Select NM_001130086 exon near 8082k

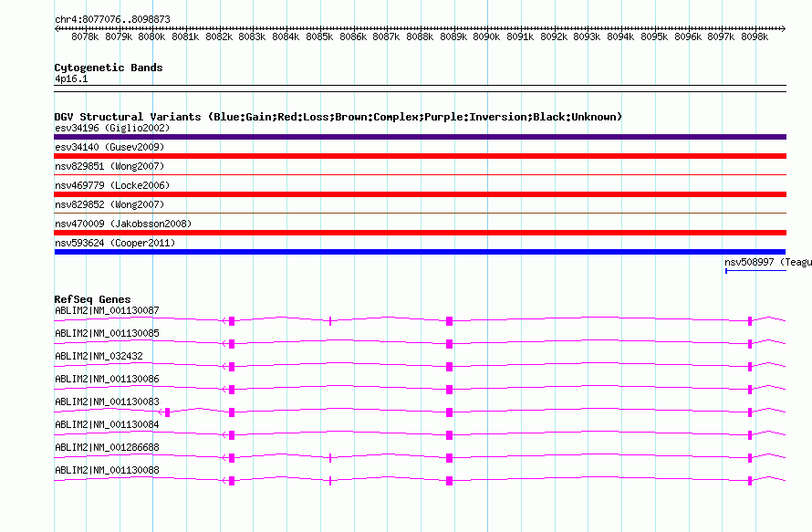click(232, 390)
